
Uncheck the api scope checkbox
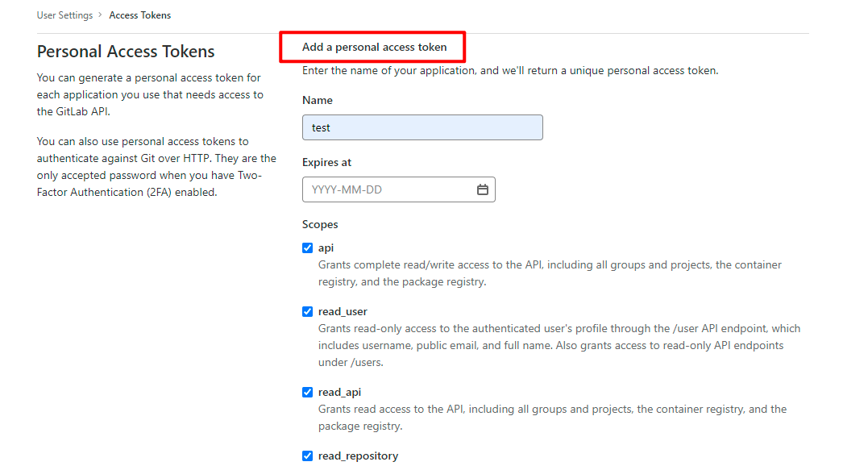point(307,248)
